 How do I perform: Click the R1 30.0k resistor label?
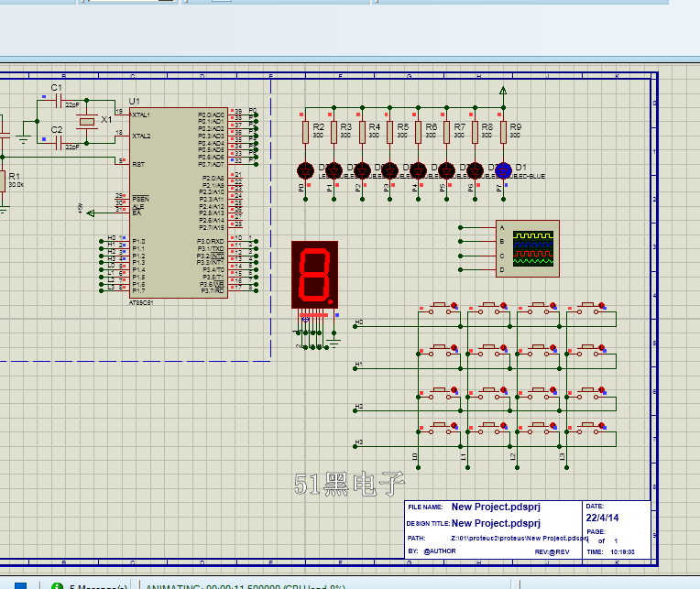16,180
